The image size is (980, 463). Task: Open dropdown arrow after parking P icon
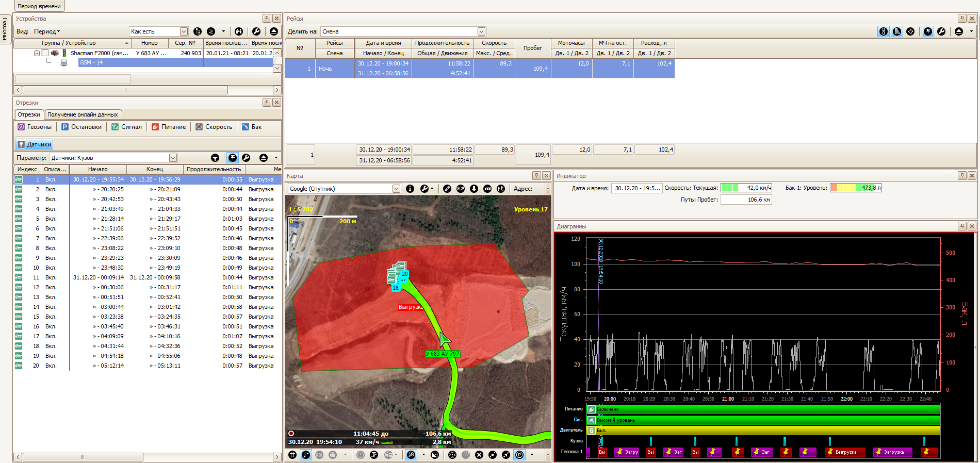[532, 455]
